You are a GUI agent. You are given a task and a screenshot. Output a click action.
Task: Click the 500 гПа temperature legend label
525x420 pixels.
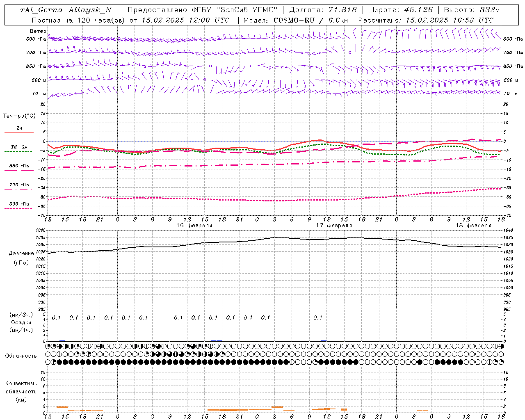19,204
